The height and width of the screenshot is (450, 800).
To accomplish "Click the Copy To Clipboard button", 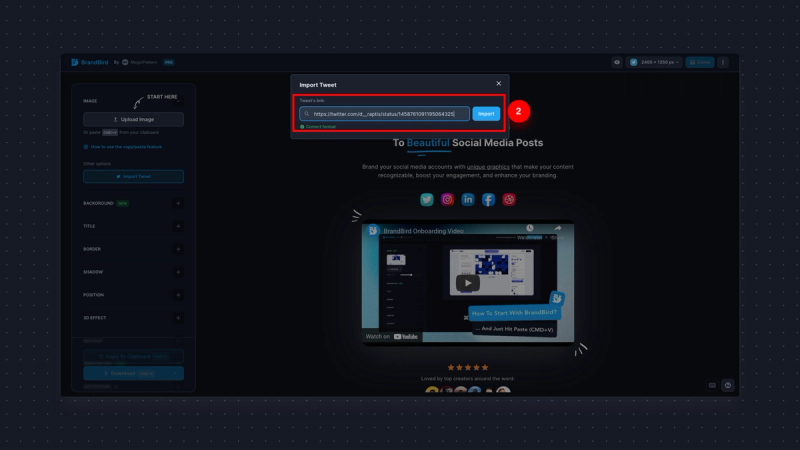I will (x=133, y=356).
